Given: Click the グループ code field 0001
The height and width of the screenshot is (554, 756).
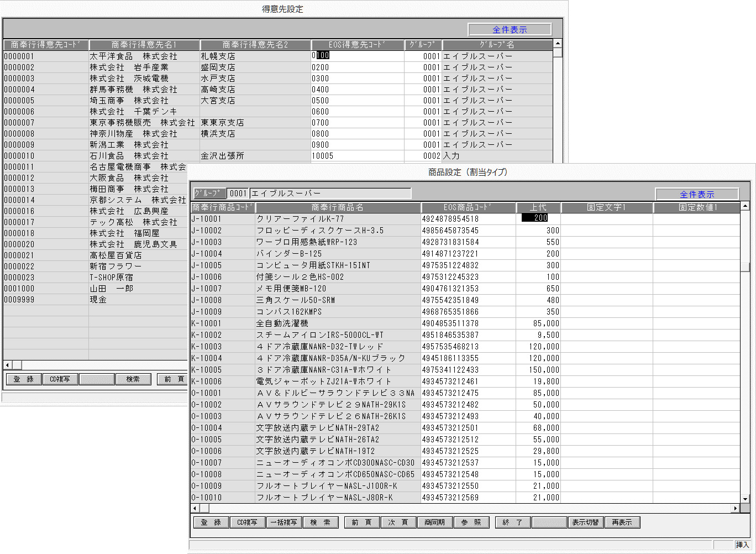Looking at the screenshot, I should [238, 194].
